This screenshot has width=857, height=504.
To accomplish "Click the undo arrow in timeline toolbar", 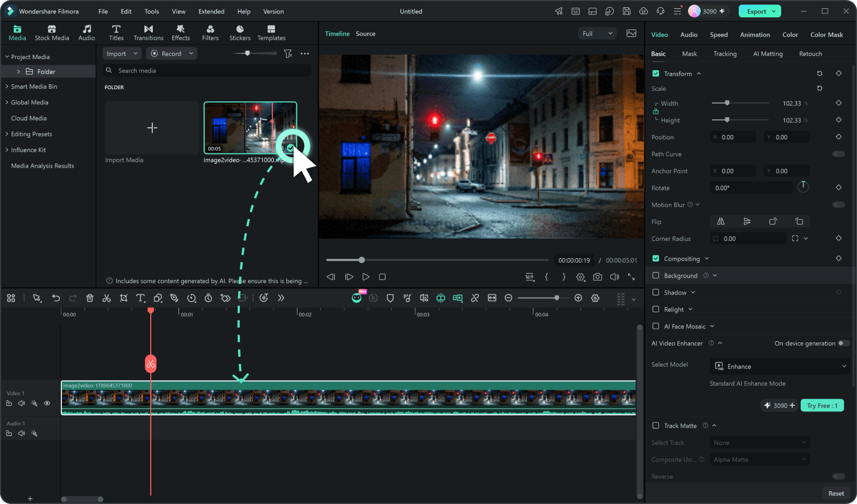I will [56, 298].
